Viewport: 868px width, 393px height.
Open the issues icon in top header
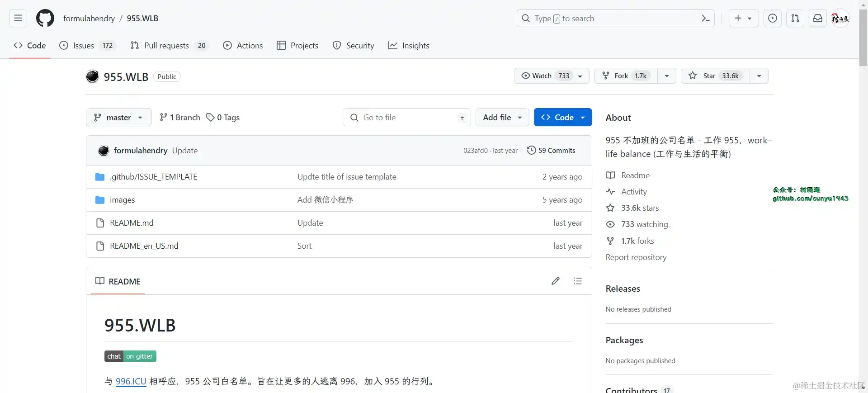(x=773, y=18)
